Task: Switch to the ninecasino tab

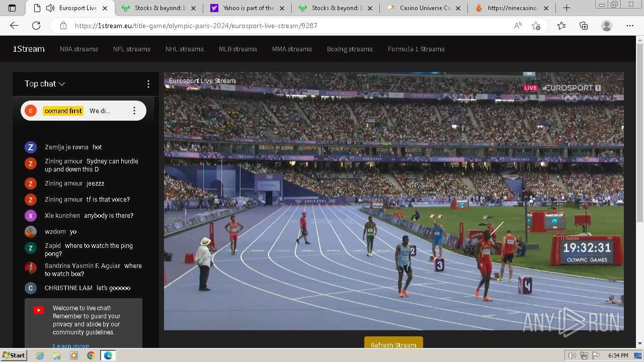Action: [x=512, y=8]
